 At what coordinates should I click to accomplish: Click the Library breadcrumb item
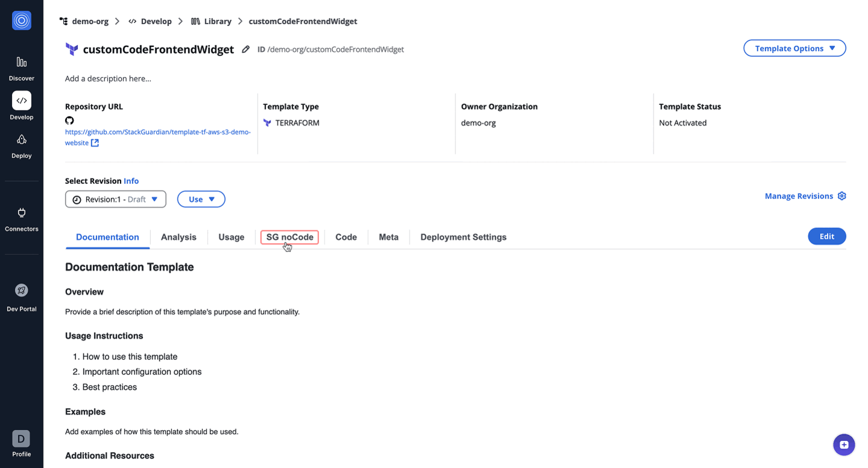tap(212, 21)
